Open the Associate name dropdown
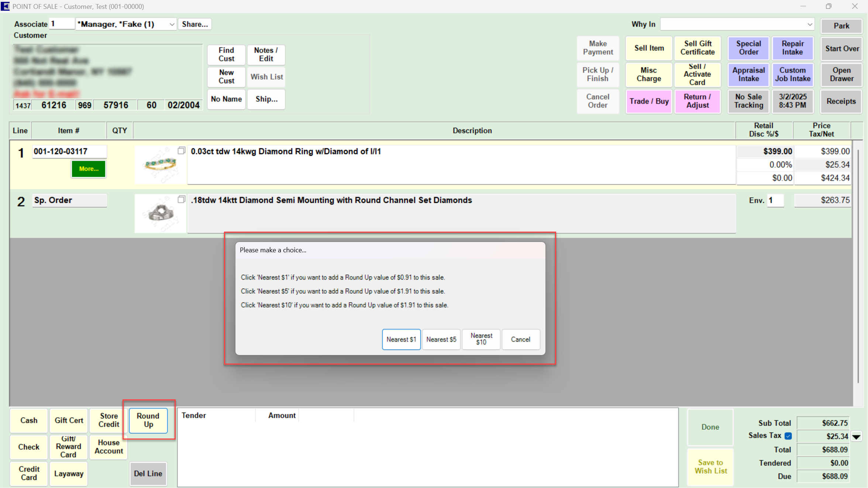 172,24
